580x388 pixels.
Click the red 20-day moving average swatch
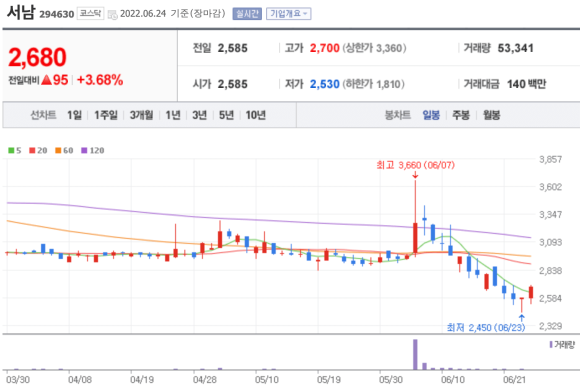point(32,150)
